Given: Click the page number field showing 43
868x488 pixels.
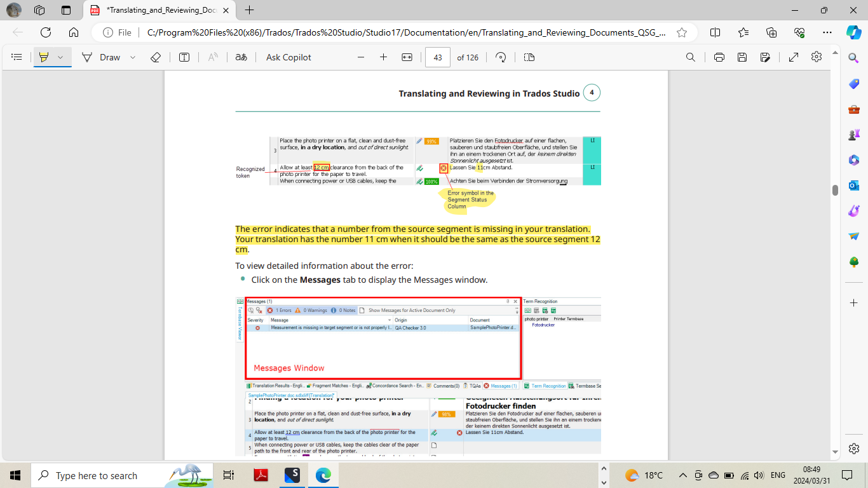Looking at the screenshot, I should (438, 57).
